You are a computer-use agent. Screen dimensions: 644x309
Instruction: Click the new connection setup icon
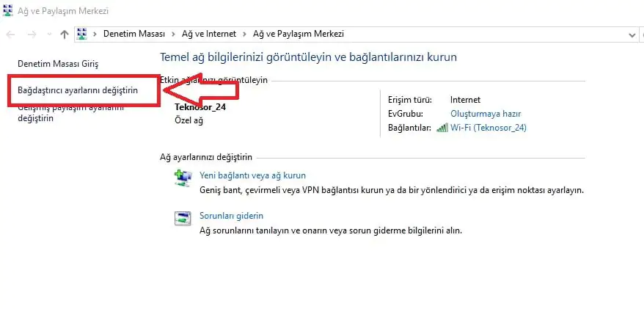pyautogui.click(x=183, y=179)
